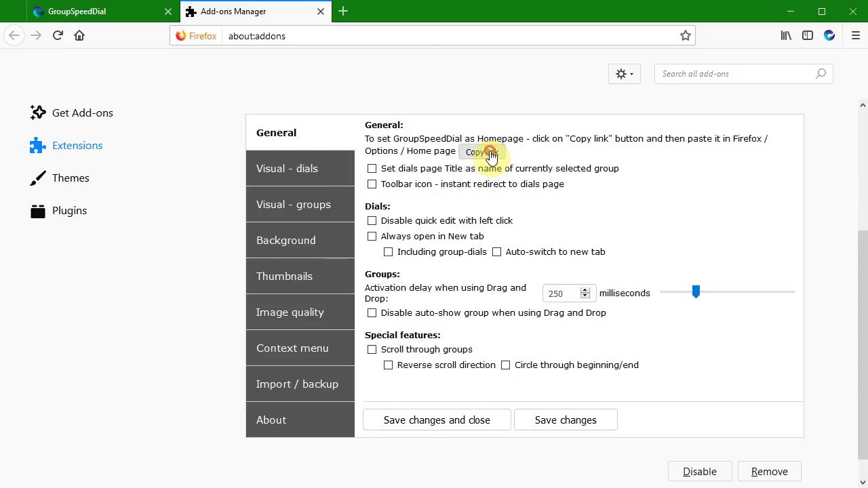Decrease activation delay with down stepper arrow
This screenshot has width=868, height=488.
pos(585,296)
